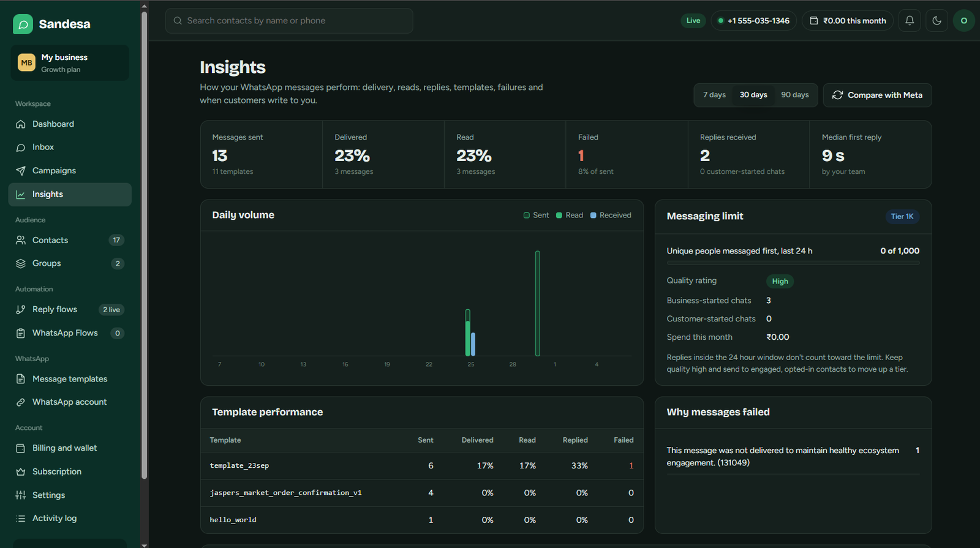Focus the contacts search field

[x=289, y=21]
